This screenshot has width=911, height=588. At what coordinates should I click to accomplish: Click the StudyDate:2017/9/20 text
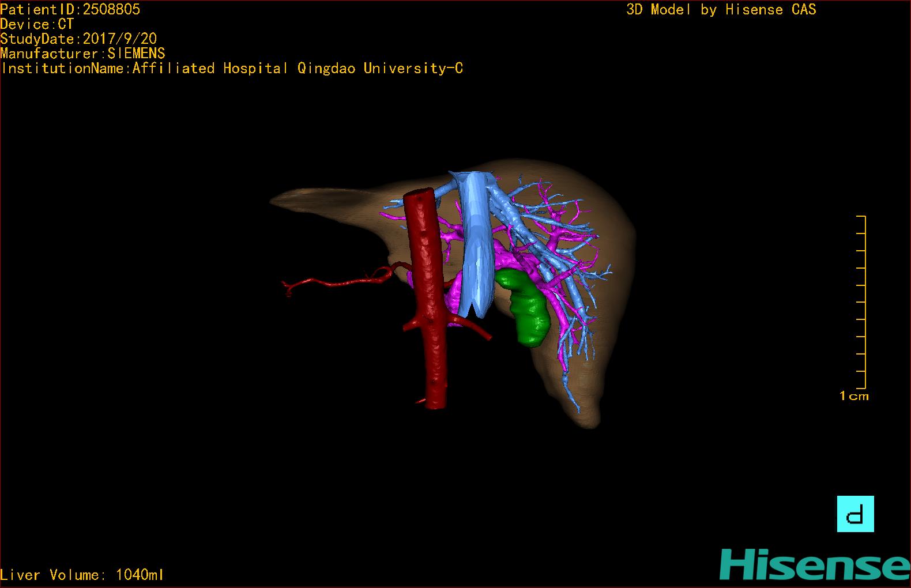79,39
